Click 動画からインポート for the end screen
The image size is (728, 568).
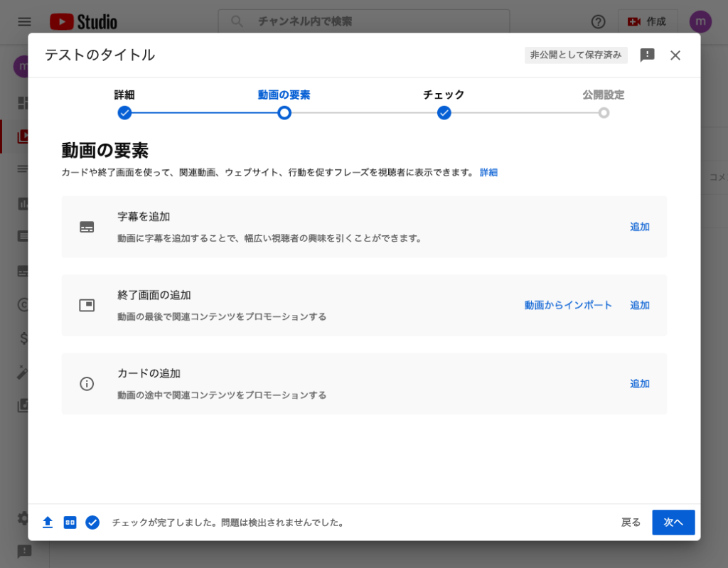click(567, 304)
